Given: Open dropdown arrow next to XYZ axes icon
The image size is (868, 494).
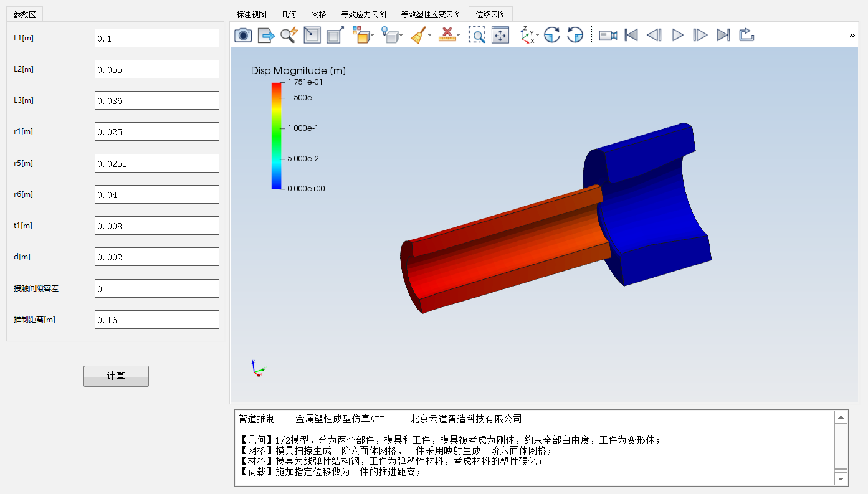Looking at the screenshot, I should (537, 36).
